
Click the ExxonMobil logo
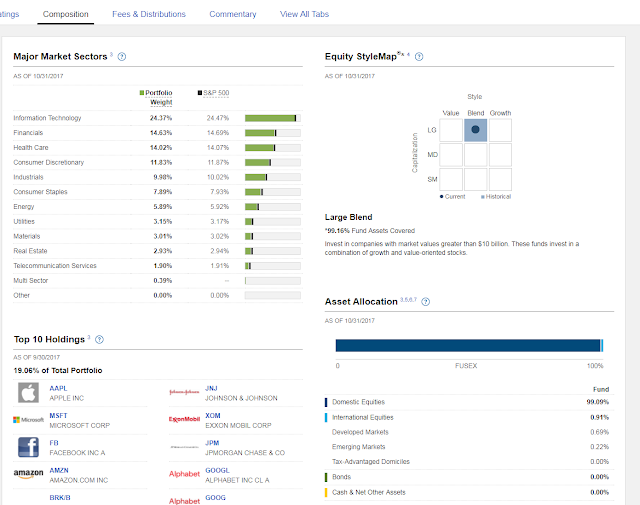[x=184, y=419]
